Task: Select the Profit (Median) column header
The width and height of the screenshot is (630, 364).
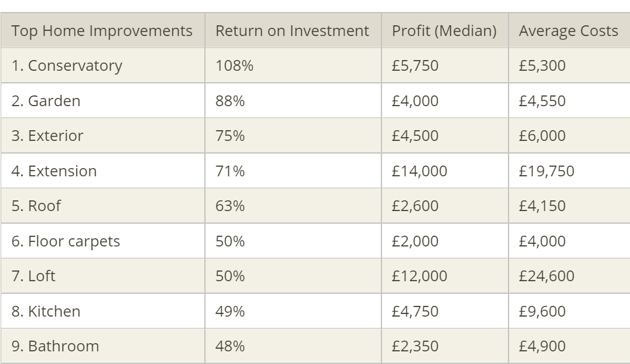Action: coord(444,31)
